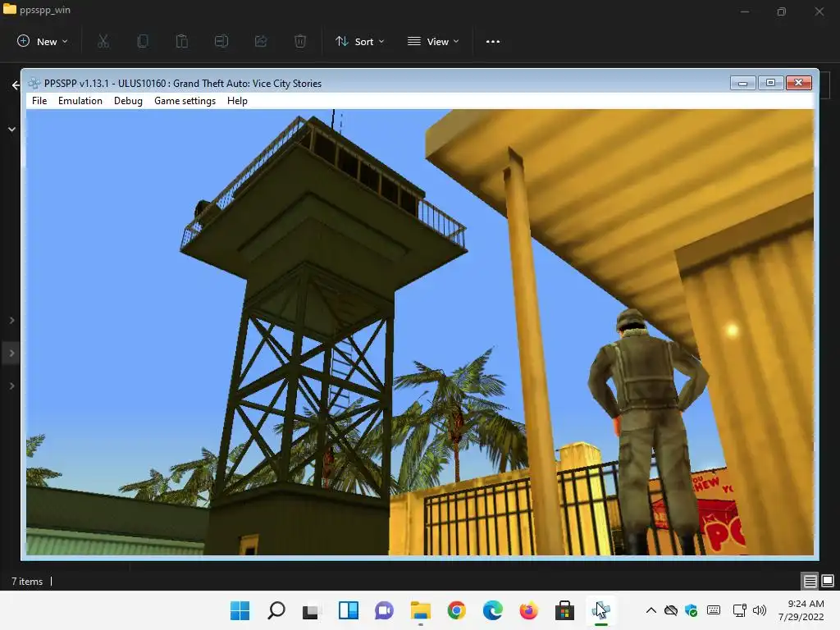Open the clock showing 9:24 AM

(x=801, y=610)
